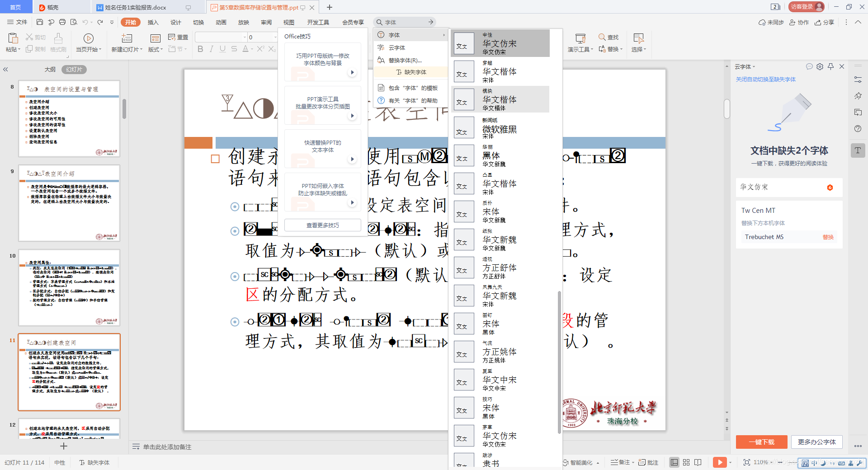
Task: Click the Redo arrow icon
Action: point(100,22)
